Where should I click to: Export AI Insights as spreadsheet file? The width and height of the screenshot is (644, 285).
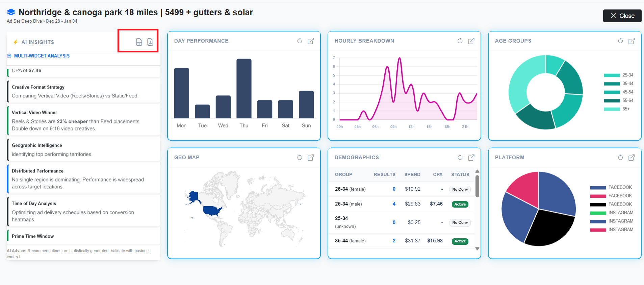click(x=139, y=42)
